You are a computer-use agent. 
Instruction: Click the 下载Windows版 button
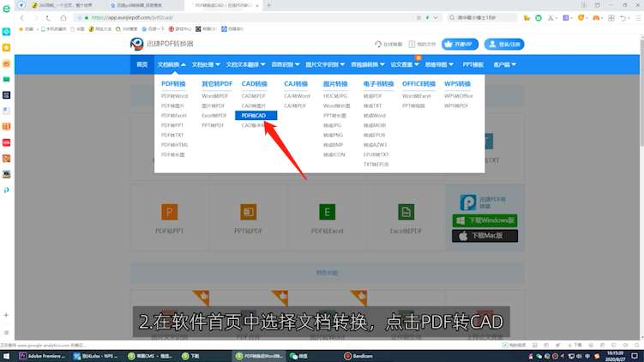pyautogui.click(x=485, y=220)
